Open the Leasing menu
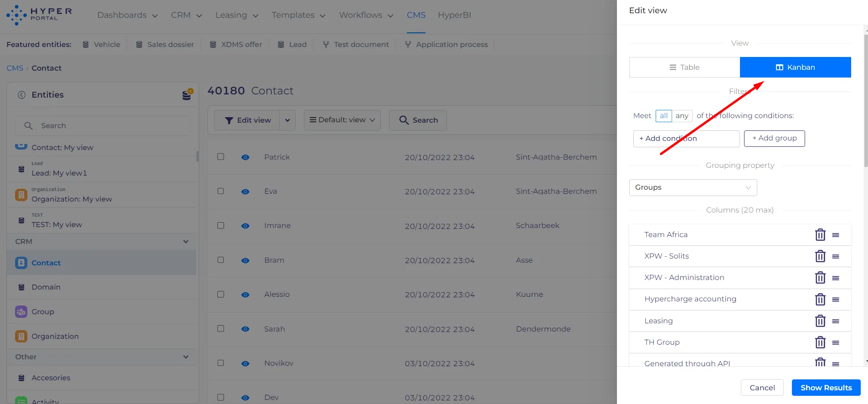Image resolution: width=868 pixels, height=404 pixels. 237,15
